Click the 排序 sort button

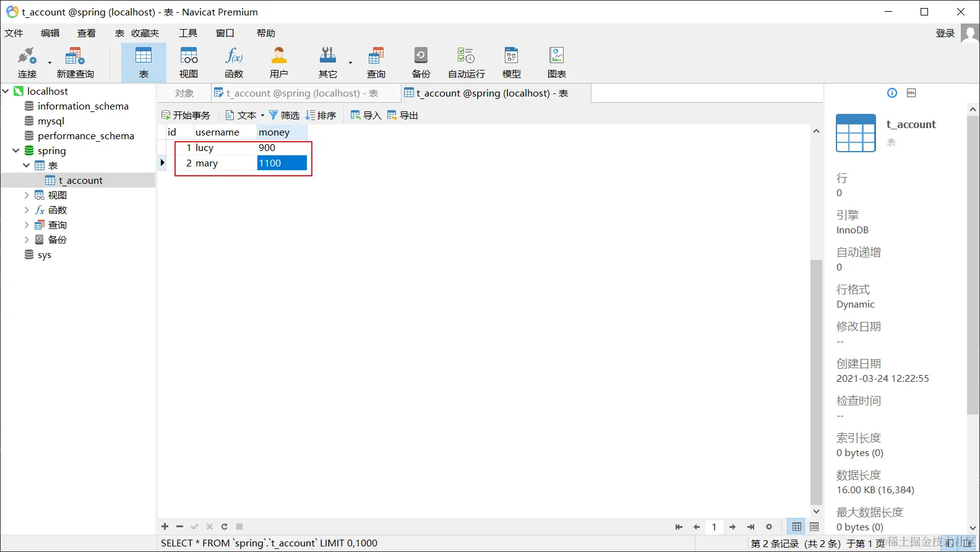tap(320, 115)
